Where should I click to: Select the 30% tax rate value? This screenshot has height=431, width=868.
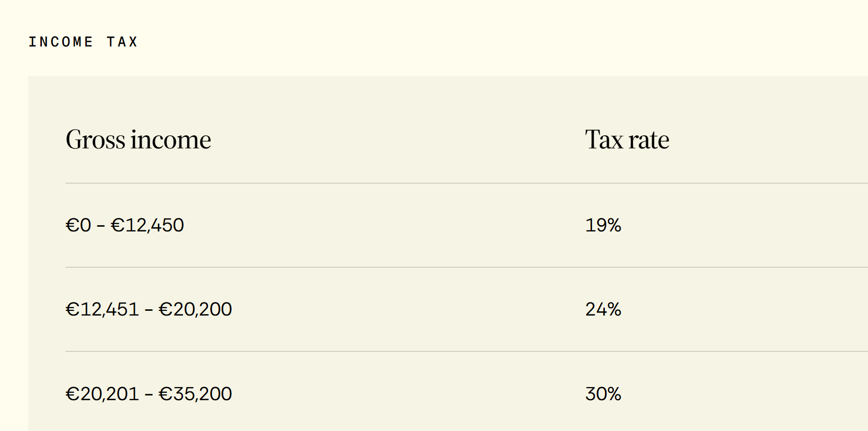pos(603,394)
